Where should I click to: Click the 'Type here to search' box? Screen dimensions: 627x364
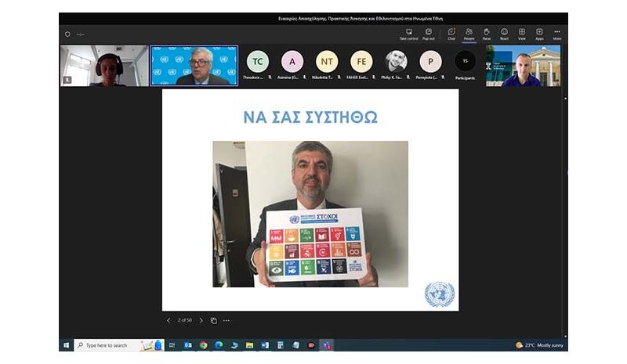click(119, 345)
